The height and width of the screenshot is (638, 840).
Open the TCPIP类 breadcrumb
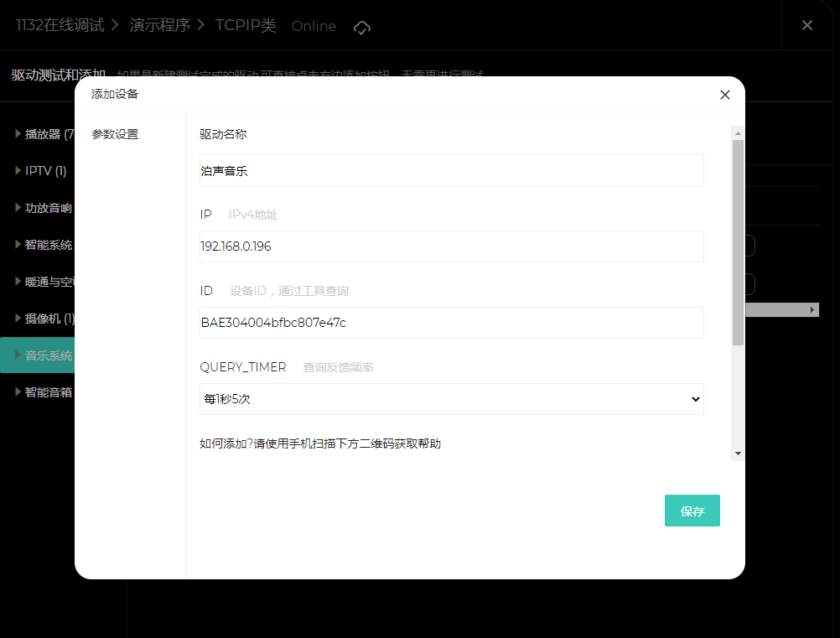point(246,25)
